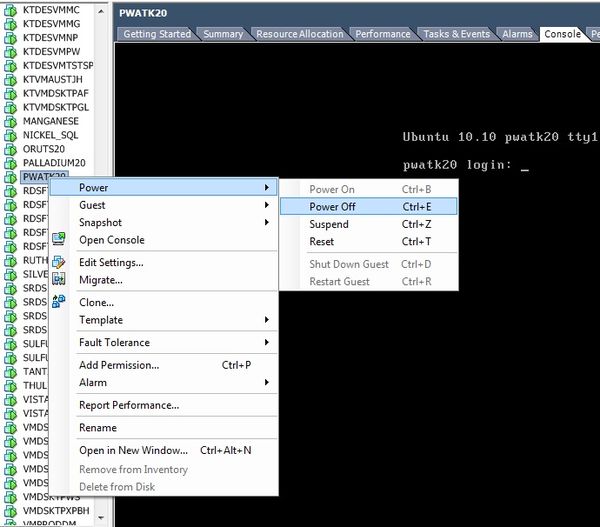Image resolution: width=600 pixels, height=527 pixels.
Task: Open the Tasks & Events tab
Action: [x=456, y=34]
